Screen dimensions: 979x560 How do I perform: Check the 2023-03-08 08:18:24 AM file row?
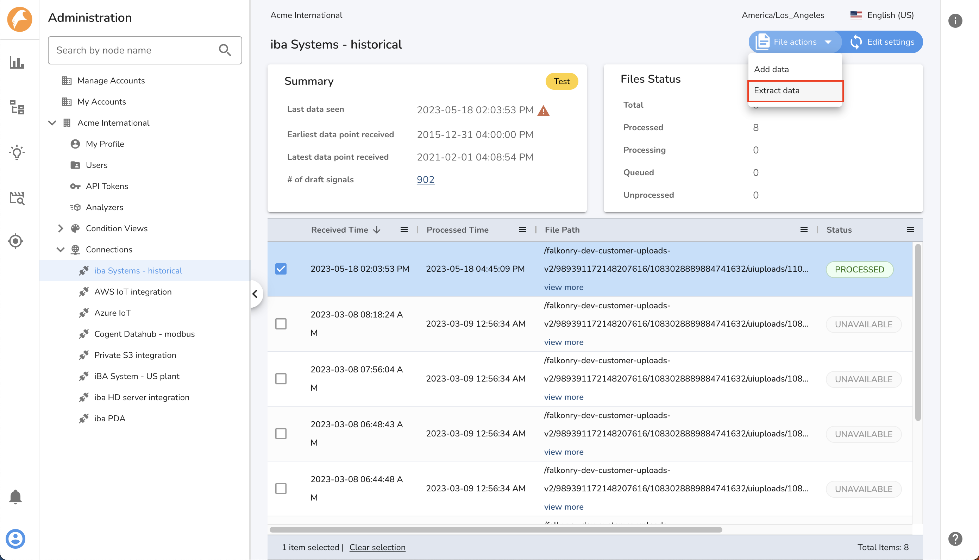281,324
